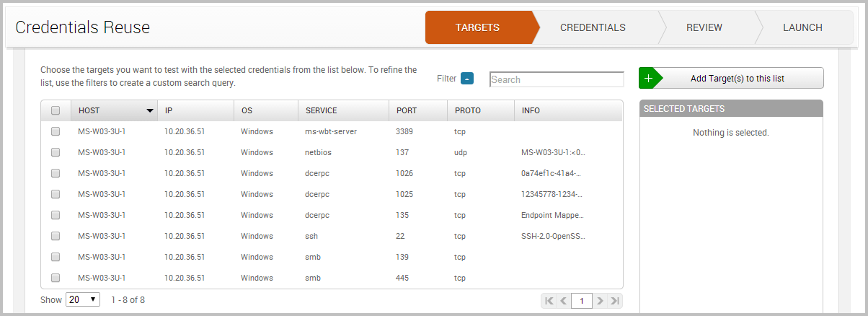
Task: Go to the CREDENTIALS step tab
Action: tap(593, 28)
